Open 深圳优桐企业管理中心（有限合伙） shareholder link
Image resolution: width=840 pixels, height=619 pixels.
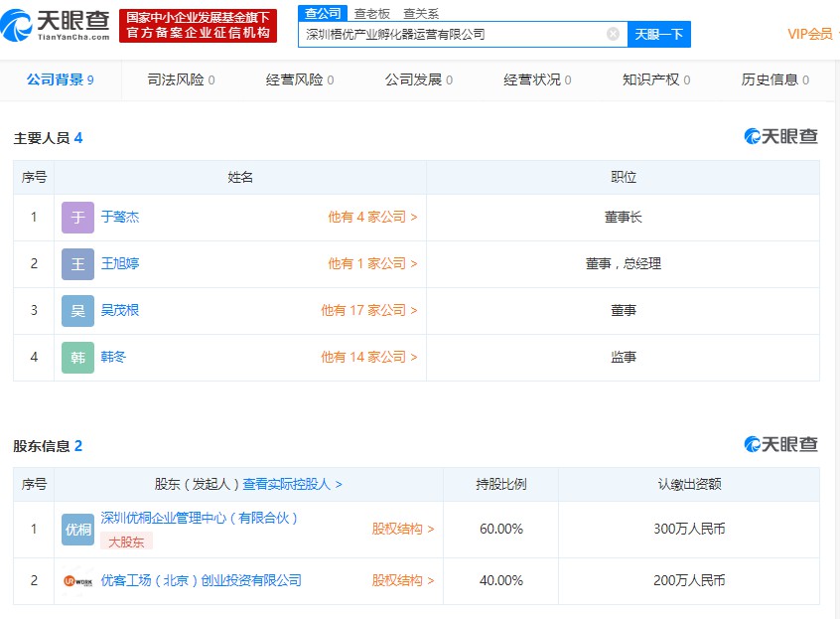pos(199,518)
